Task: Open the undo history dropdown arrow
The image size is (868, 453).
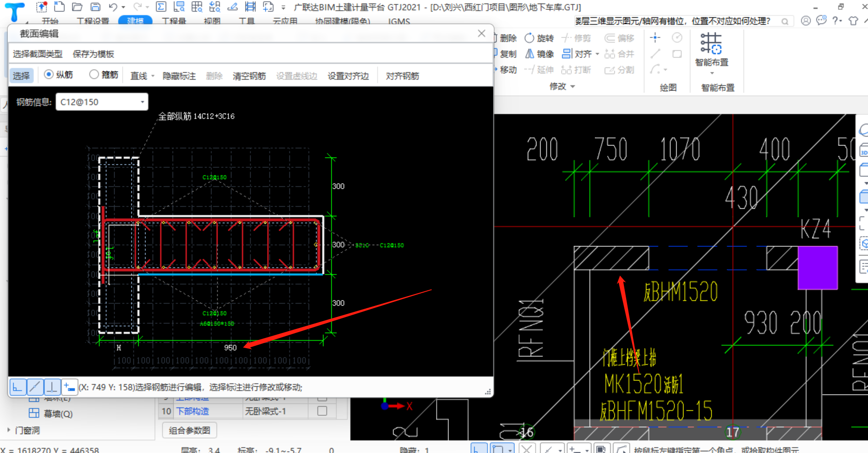Action: tap(123, 7)
